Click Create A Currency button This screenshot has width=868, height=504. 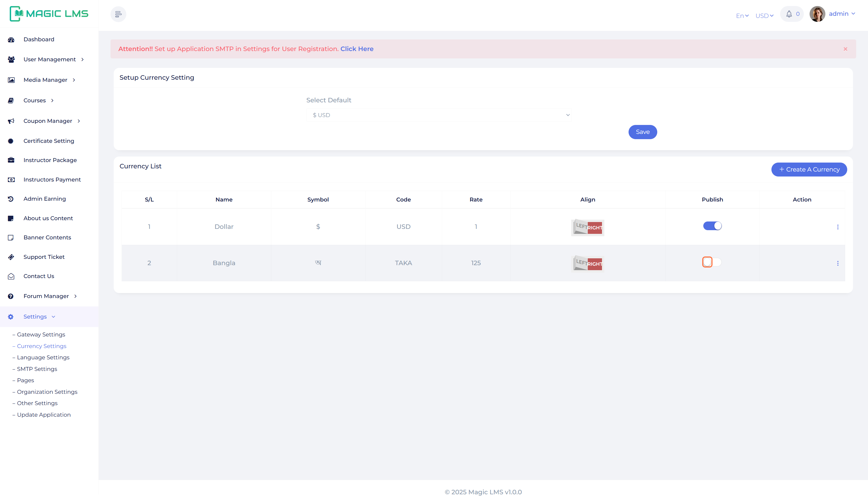point(809,169)
